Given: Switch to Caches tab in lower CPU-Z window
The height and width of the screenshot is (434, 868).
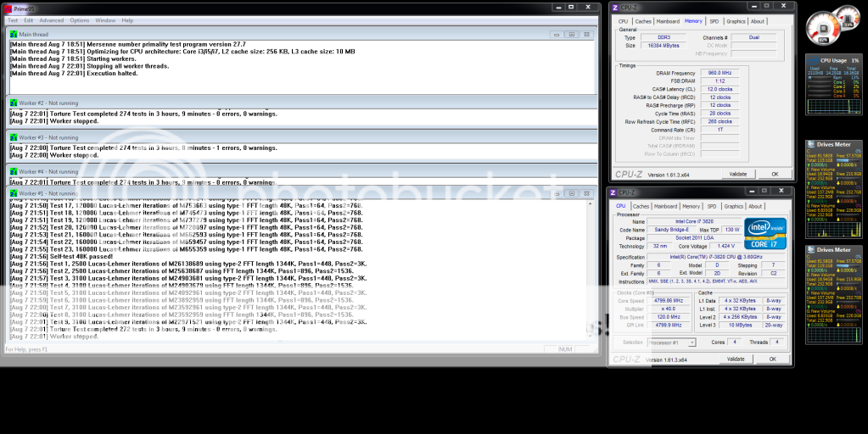Looking at the screenshot, I should pos(641,206).
